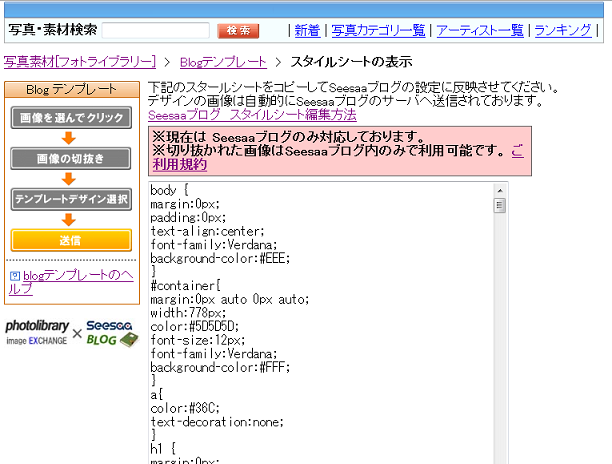612x464 pixels.
Task: Go to 写真素材[フォトライブラリー] breadcrumb link
Action: click(80, 62)
